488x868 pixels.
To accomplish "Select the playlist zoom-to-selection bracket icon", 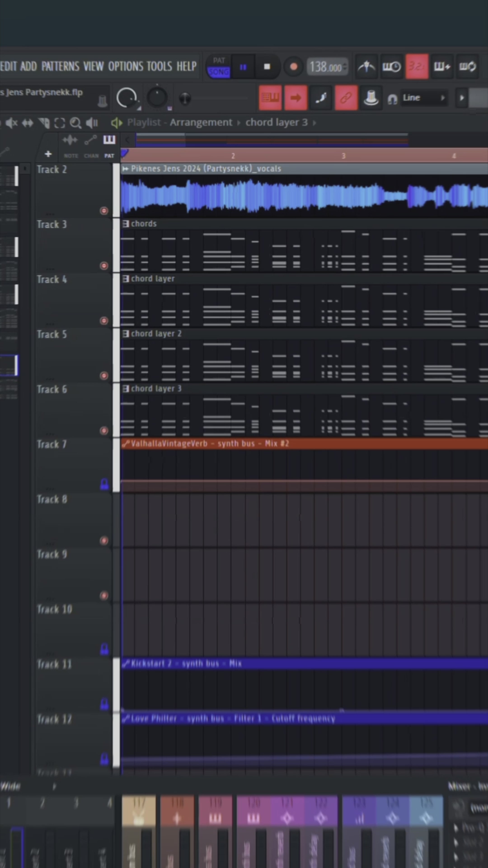I will coord(60,123).
